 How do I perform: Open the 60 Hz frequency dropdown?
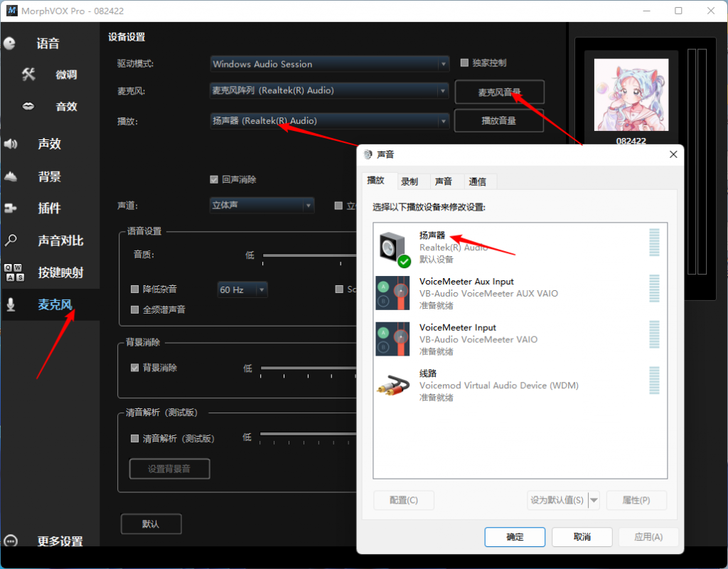tap(242, 289)
